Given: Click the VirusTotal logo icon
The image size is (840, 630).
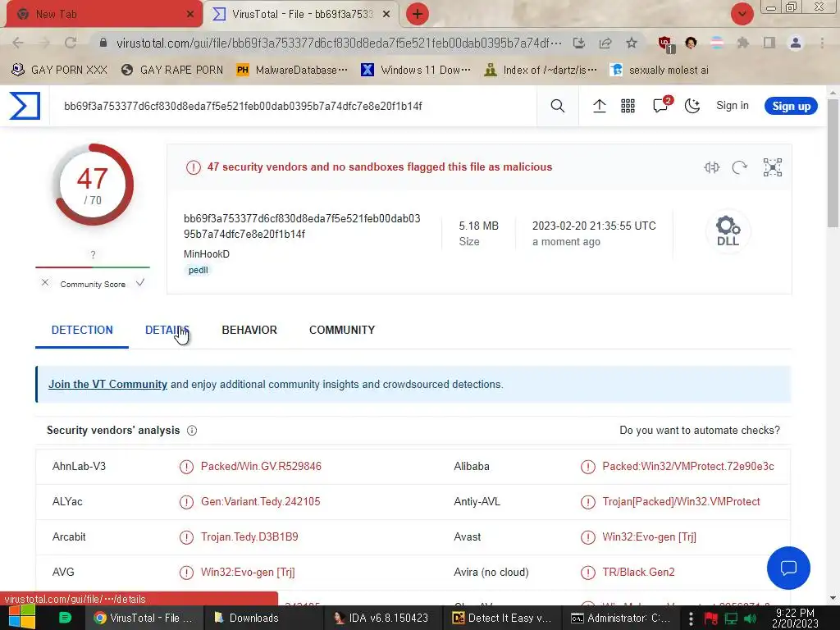Looking at the screenshot, I should [x=25, y=106].
